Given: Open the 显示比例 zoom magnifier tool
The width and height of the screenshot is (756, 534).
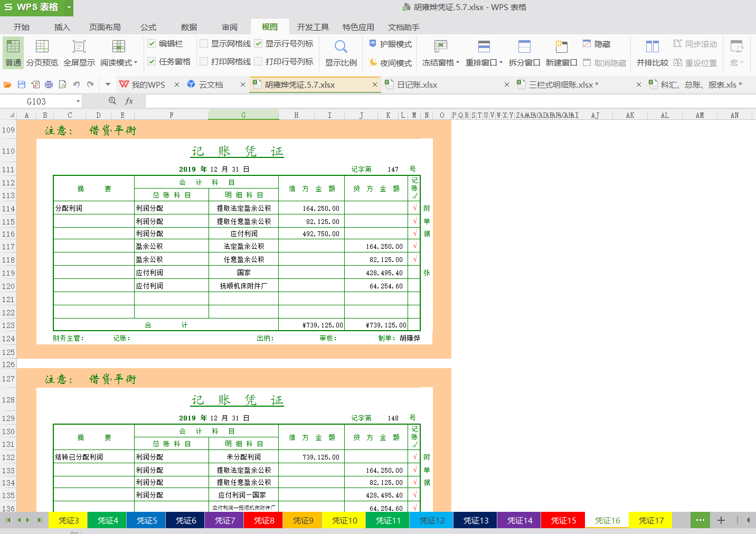Looking at the screenshot, I should 341,47.
